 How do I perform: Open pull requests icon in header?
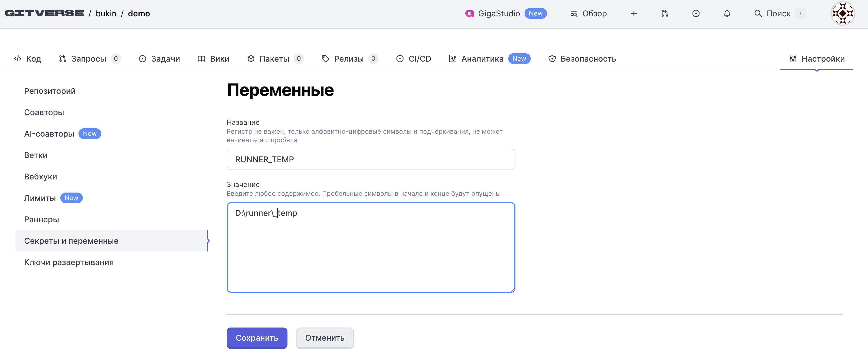coord(664,13)
